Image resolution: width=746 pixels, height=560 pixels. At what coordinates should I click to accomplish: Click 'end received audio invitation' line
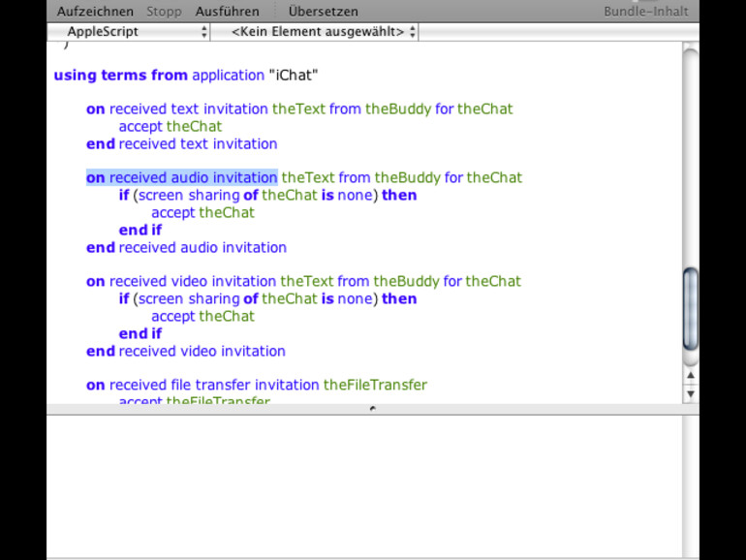tap(186, 247)
